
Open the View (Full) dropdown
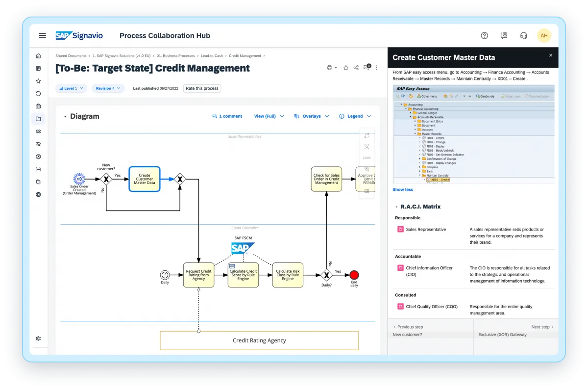pos(269,116)
